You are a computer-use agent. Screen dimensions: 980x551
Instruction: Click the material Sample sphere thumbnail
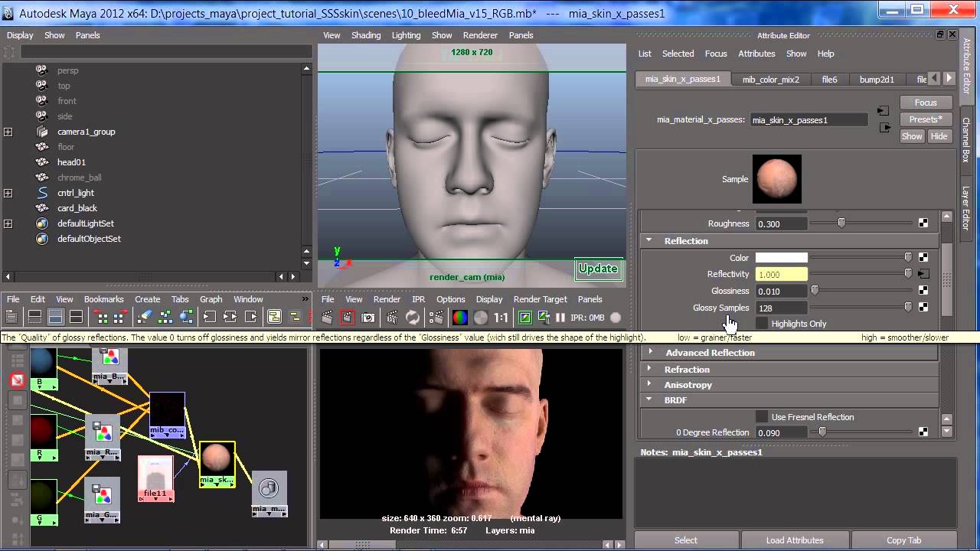[x=777, y=179]
